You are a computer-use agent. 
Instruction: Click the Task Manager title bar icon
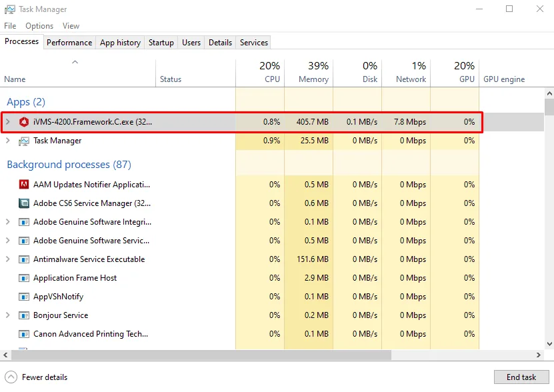point(10,9)
